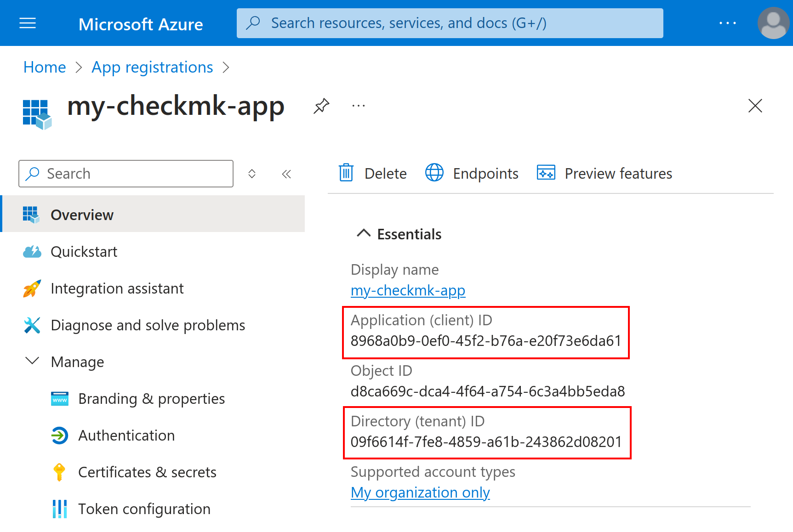Close the my-checkmk-app blade
The image size is (793, 532).
coord(755,106)
